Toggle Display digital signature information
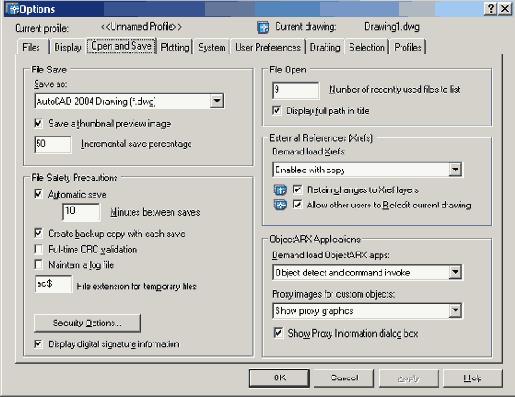 coord(38,344)
